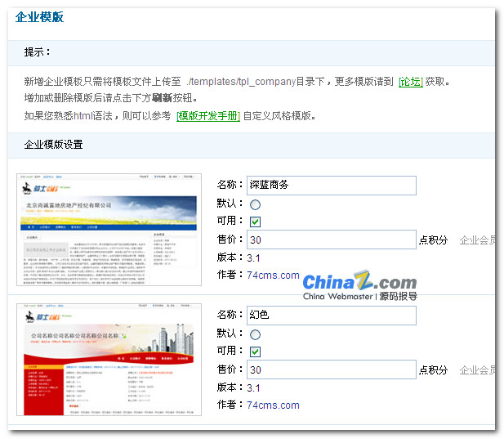Click the ./templates/tpl_company path text

pyautogui.click(x=240, y=82)
